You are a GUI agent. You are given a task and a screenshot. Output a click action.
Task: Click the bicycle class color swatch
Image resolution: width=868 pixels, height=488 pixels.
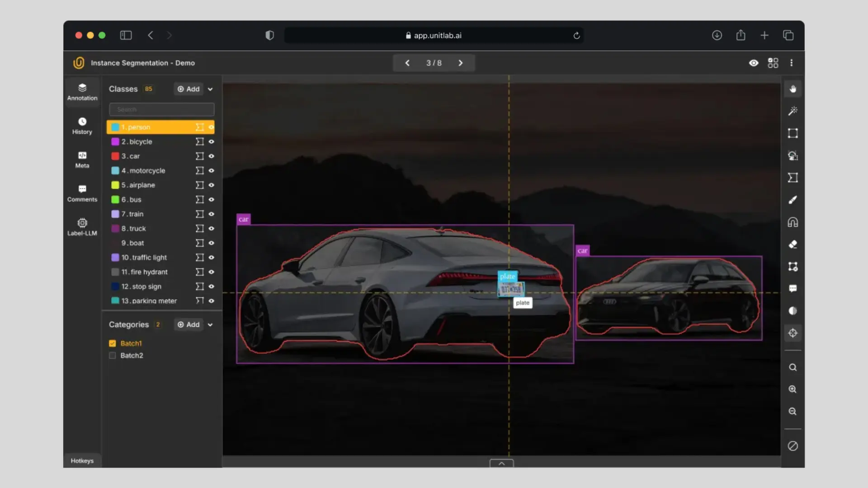(x=115, y=142)
